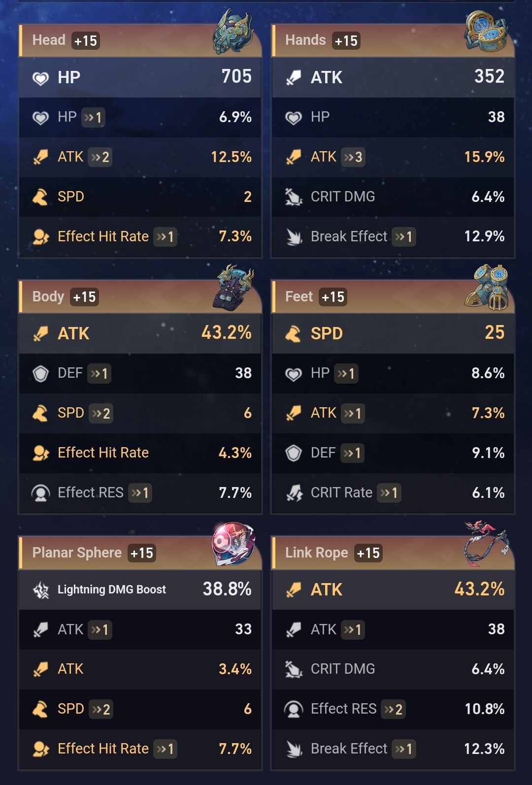Image resolution: width=532 pixels, height=785 pixels.
Task: Click the Body ATK 43.2% main stat row
Action: [x=140, y=333]
